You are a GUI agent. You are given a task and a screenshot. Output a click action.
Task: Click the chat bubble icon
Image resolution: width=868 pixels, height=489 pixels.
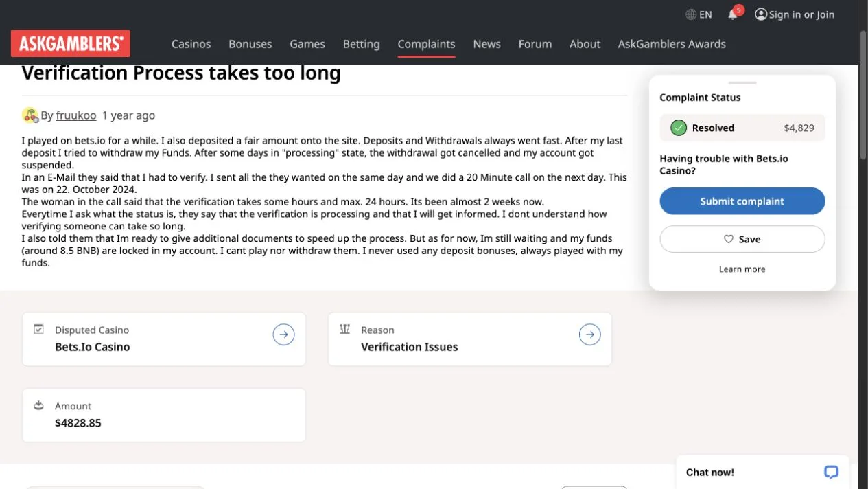[831, 472]
